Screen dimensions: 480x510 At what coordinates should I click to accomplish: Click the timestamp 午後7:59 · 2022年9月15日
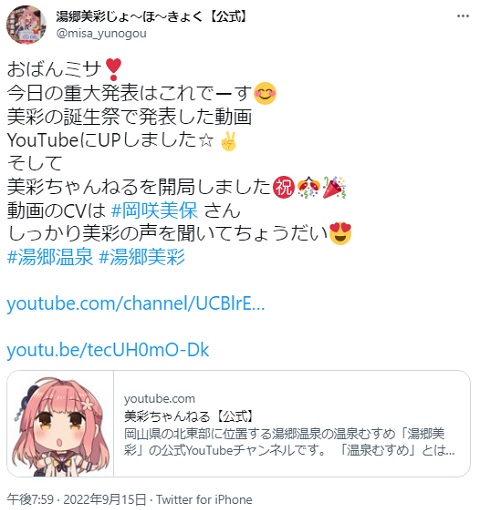(76, 499)
